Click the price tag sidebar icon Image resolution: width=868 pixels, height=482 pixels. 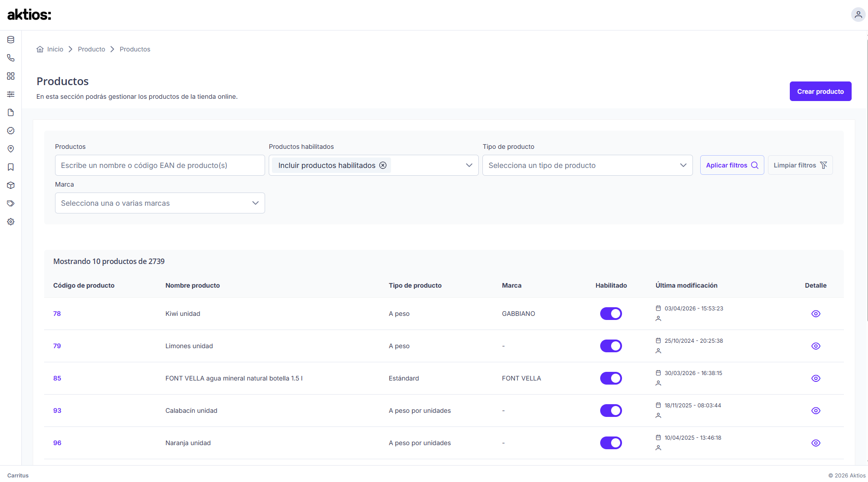point(11,203)
